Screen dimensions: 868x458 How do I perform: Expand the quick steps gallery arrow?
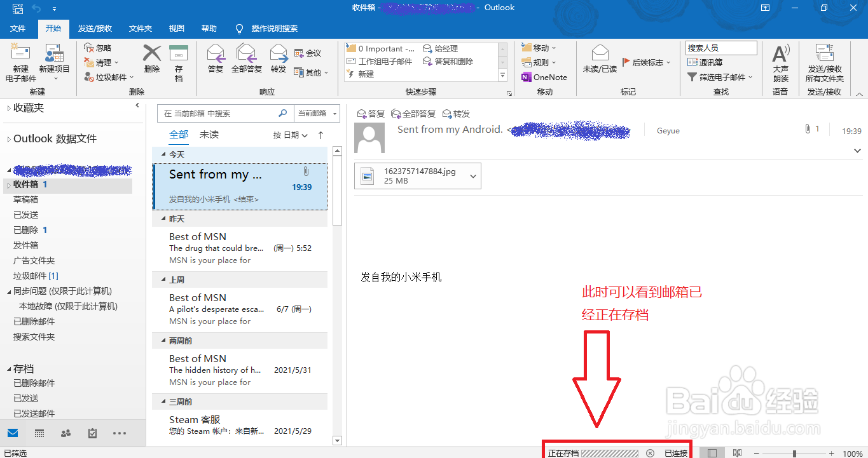[x=502, y=76]
